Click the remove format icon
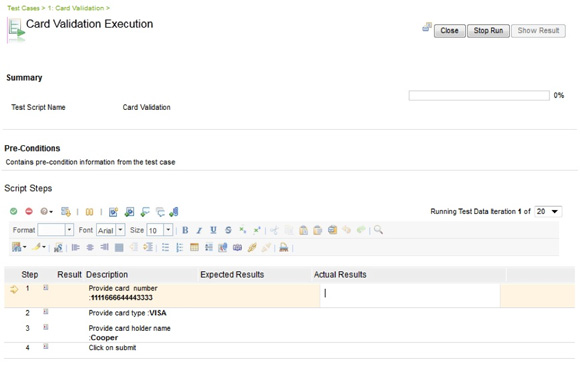 [58, 247]
